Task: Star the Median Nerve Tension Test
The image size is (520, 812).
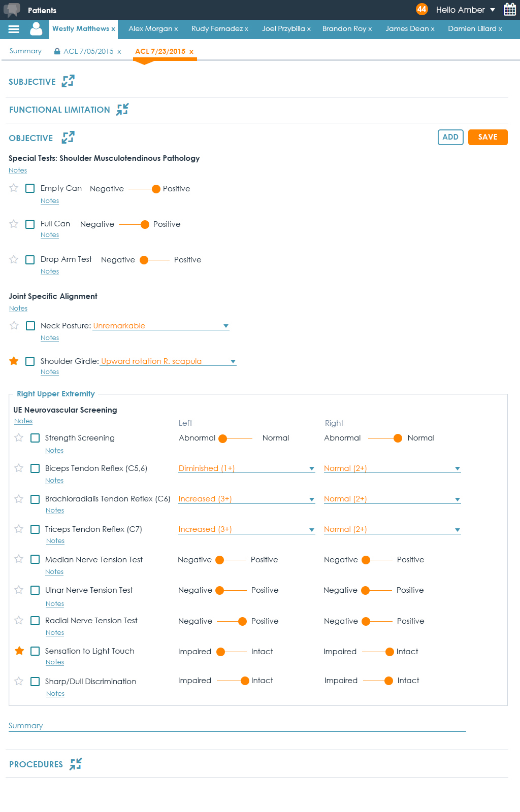Action: [x=19, y=559]
